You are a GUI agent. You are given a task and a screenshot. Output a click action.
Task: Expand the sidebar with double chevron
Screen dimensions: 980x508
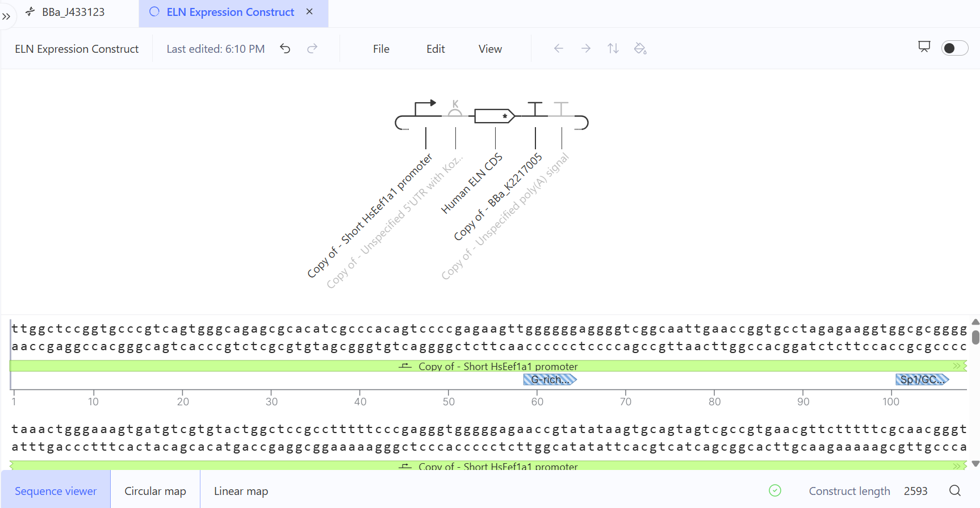tap(6, 16)
